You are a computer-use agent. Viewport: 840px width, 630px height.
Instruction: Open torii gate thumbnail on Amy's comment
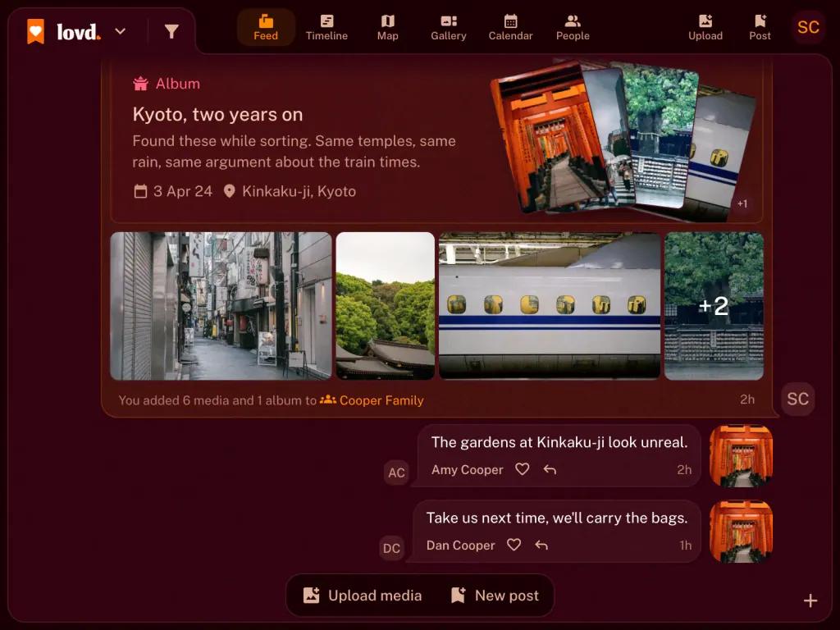[x=741, y=456]
